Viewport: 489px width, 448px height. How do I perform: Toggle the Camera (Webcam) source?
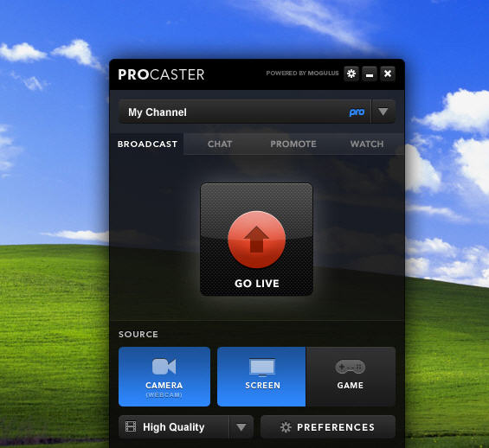(x=164, y=377)
